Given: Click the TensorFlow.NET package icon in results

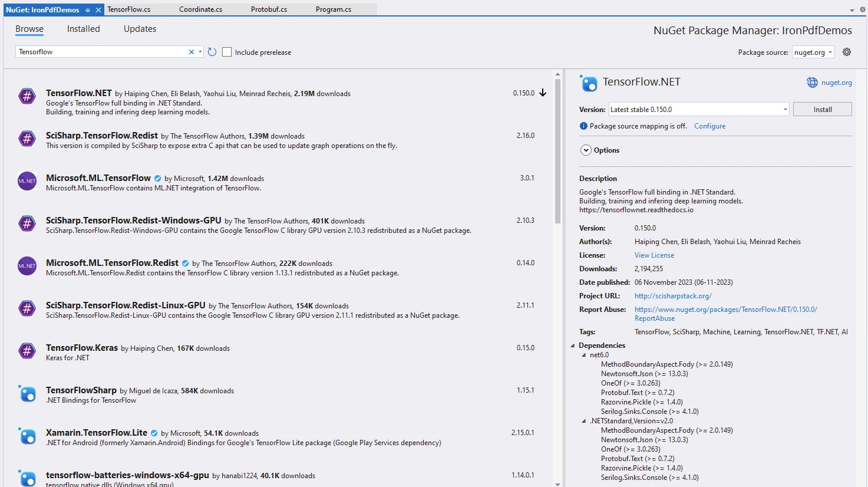Looking at the screenshot, I should click(x=27, y=96).
